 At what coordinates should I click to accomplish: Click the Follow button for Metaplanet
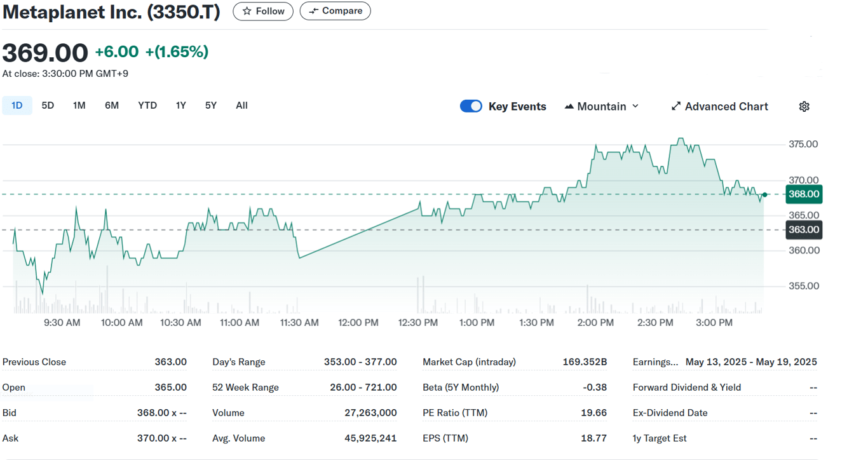tap(262, 11)
